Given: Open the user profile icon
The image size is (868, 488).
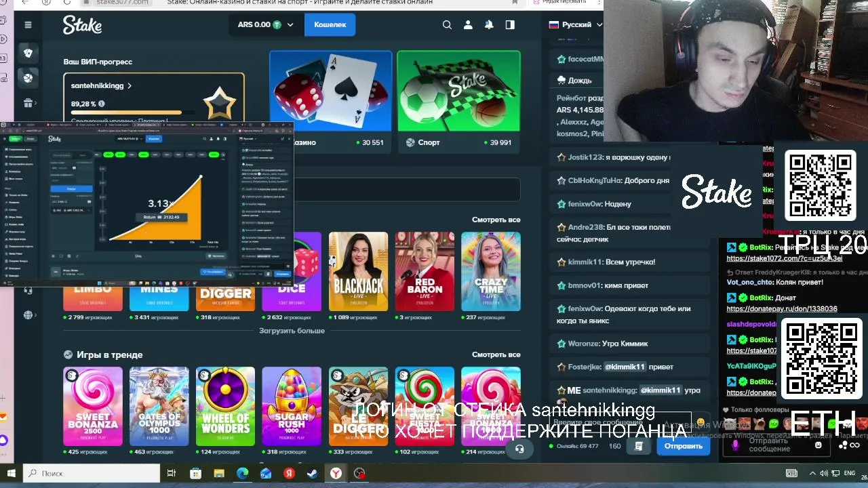Looking at the screenshot, I should coord(468,24).
